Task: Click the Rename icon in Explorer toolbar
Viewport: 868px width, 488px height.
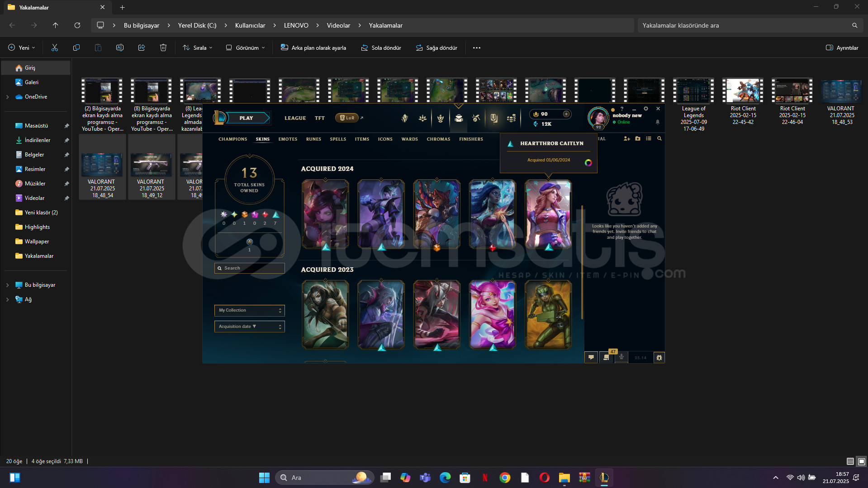Action: 120,47
